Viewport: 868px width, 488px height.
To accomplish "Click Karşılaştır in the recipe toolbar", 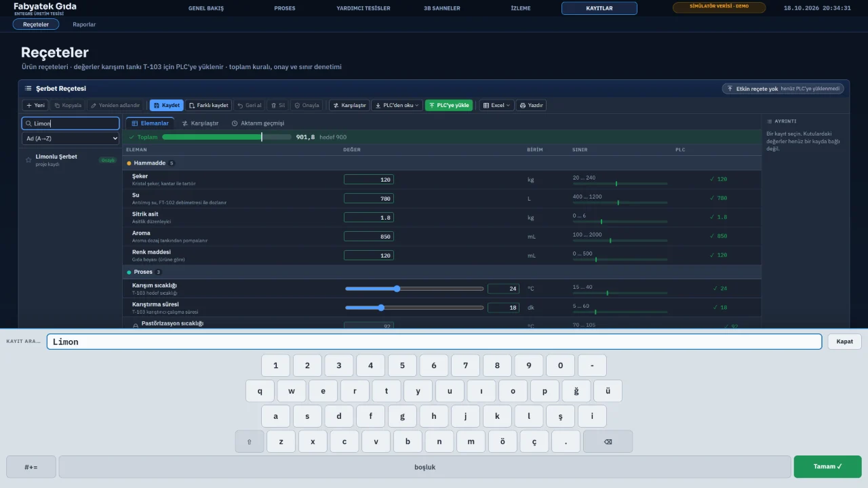I will pos(349,105).
